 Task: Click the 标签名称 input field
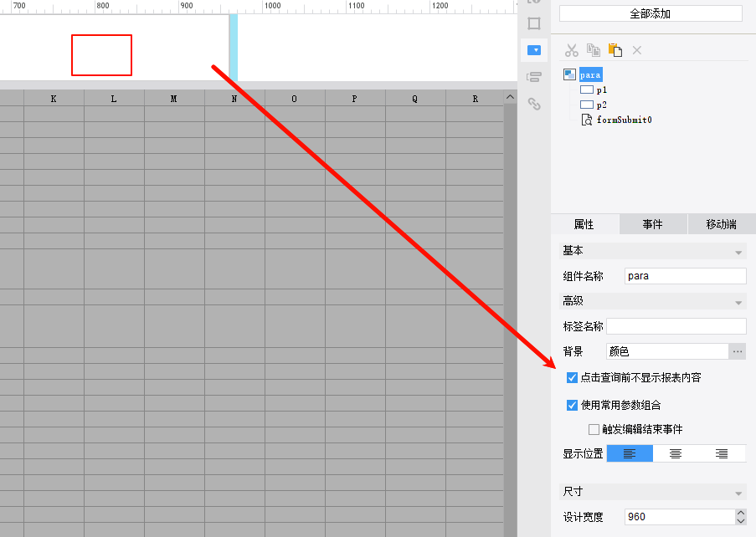tap(676, 326)
